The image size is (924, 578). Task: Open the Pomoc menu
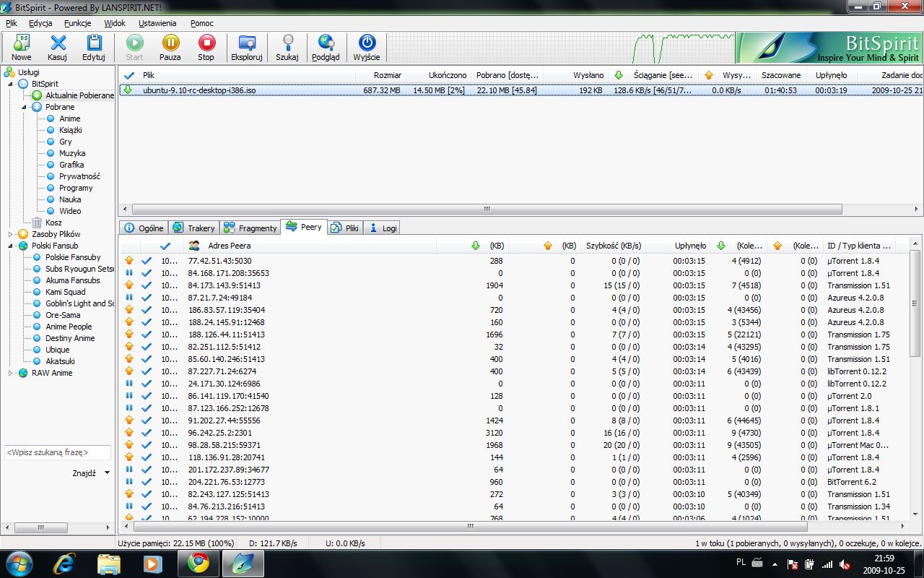tap(202, 23)
